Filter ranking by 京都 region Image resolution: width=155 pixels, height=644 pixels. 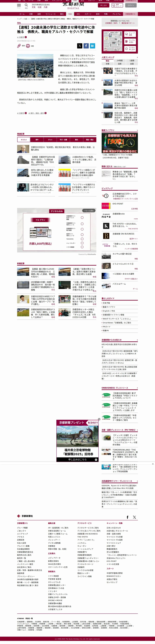coord(107,64)
